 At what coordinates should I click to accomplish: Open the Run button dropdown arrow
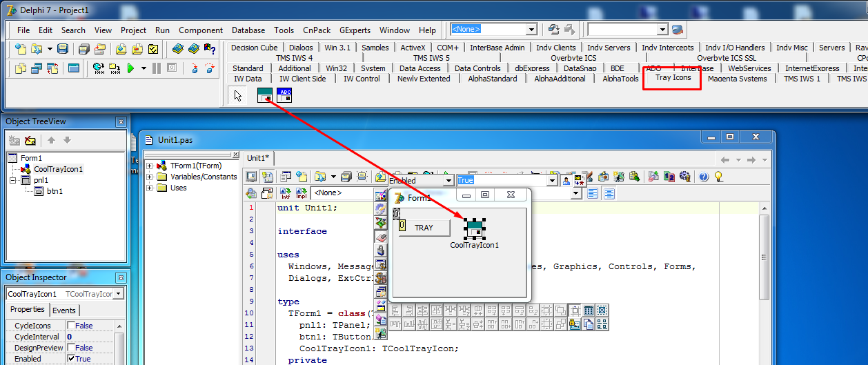pos(144,68)
